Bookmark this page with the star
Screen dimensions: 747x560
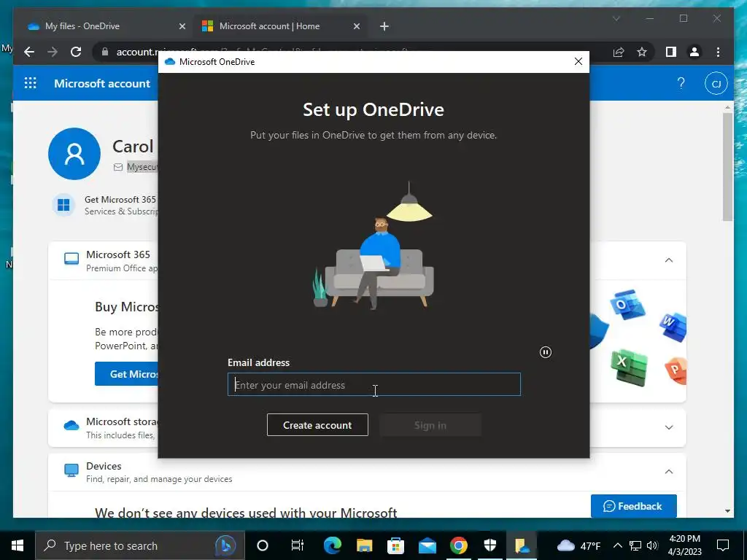[642, 52]
